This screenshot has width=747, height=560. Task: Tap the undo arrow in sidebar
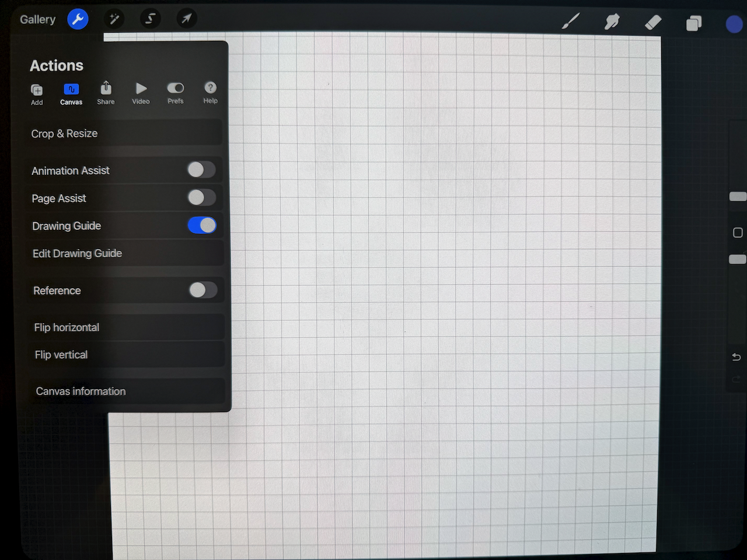coord(736,357)
